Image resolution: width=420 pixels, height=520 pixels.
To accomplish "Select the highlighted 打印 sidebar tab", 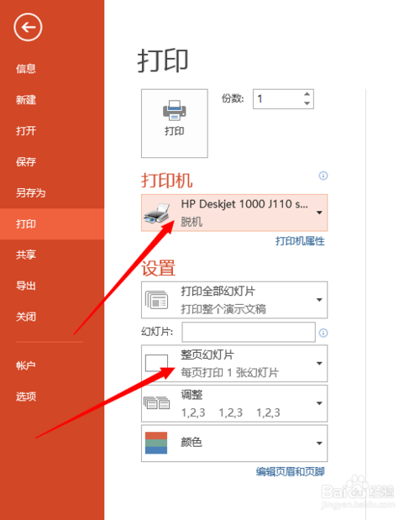I will [52, 223].
